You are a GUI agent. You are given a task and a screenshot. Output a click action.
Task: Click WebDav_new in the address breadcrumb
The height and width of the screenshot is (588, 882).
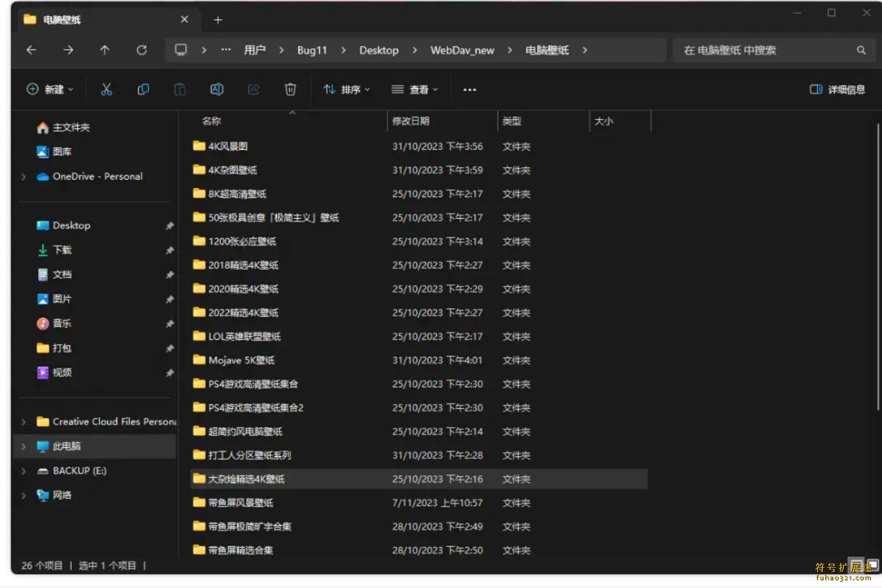462,50
